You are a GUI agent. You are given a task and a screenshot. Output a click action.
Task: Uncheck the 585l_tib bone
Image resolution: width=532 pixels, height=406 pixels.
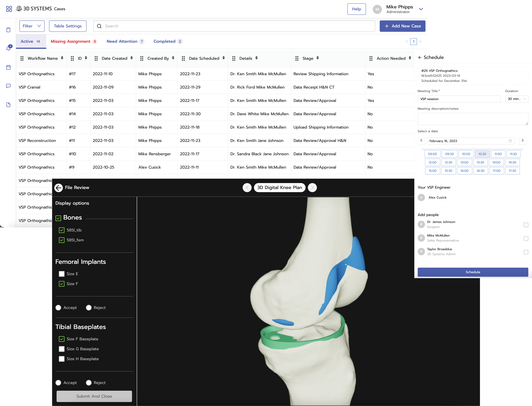[x=62, y=230]
